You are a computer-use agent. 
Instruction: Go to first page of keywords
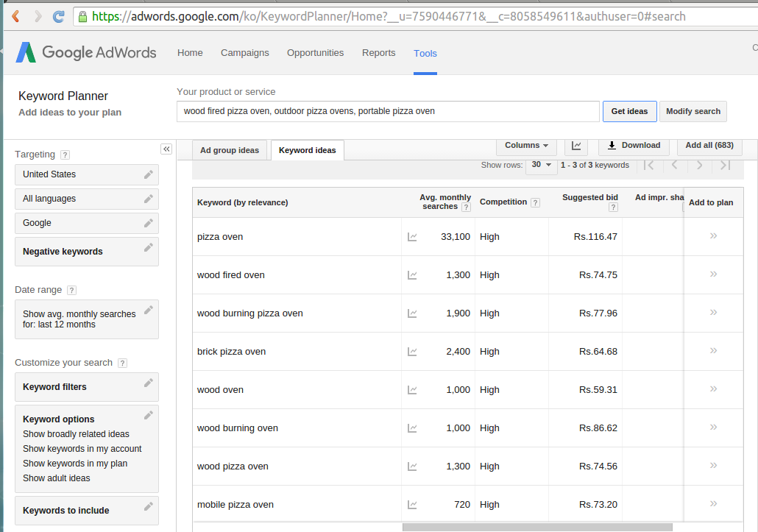[649, 166]
